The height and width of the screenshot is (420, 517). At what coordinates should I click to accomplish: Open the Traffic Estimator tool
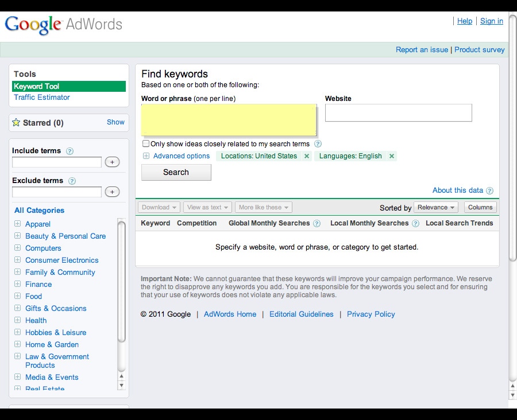click(42, 98)
